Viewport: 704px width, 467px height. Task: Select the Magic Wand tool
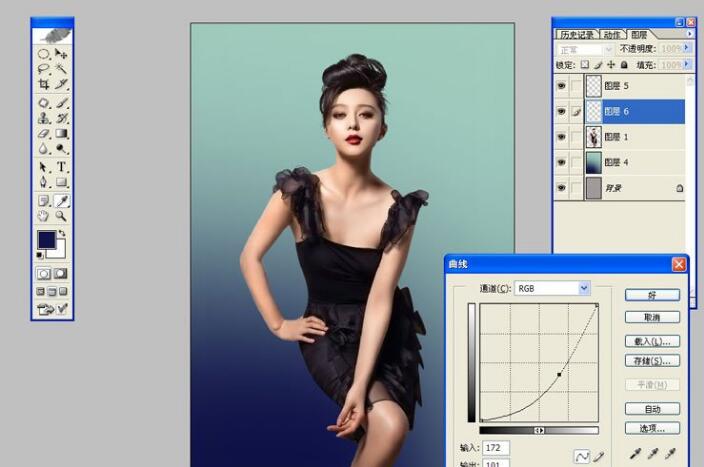[61, 69]
